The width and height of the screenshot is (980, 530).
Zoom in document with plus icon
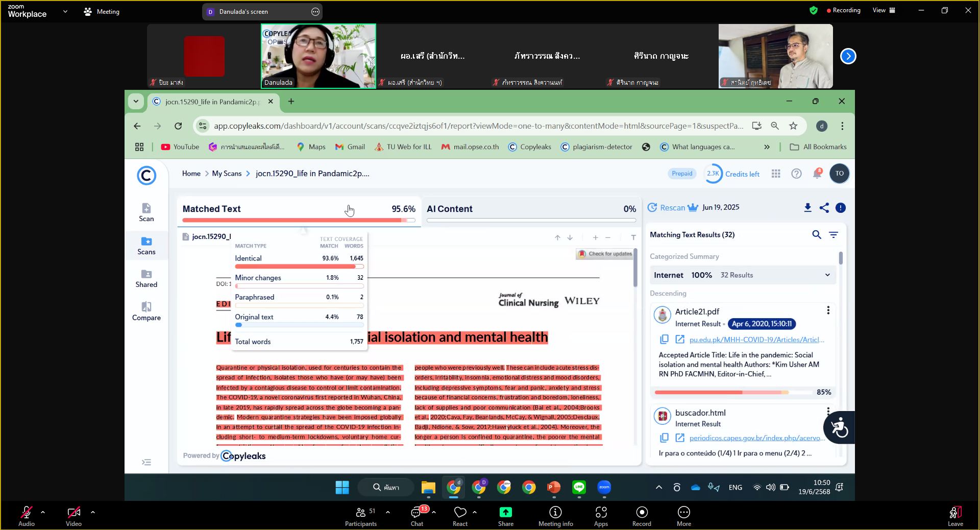595,237
